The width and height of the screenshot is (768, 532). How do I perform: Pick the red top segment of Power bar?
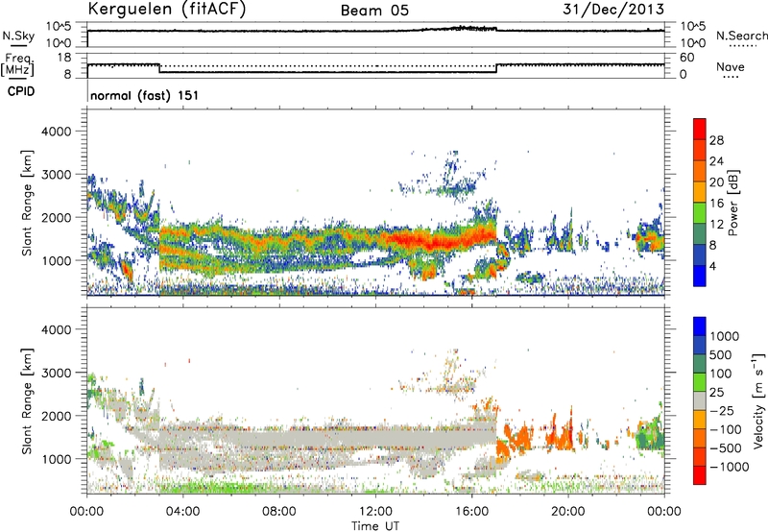(x=700, y=130)
